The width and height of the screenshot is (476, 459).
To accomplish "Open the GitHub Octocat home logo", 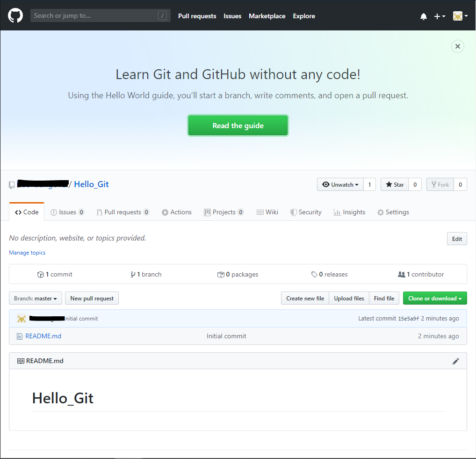I will 15,15.
